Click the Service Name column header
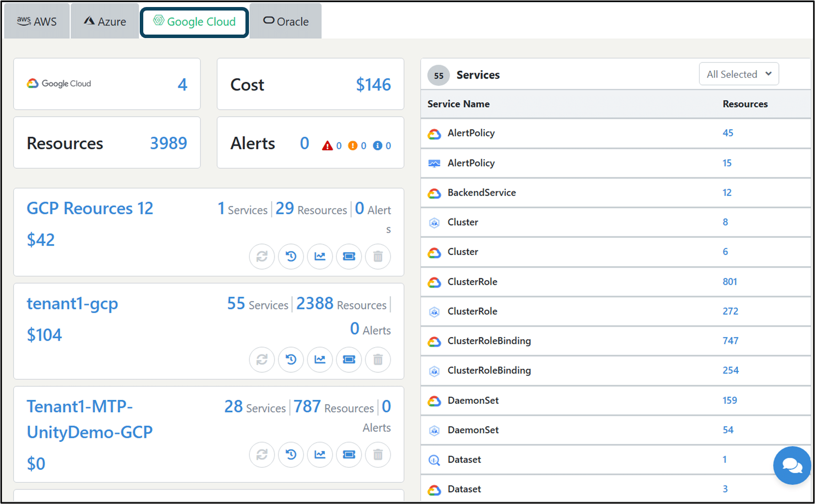The image size is (815, 504). tap(458, 104)
